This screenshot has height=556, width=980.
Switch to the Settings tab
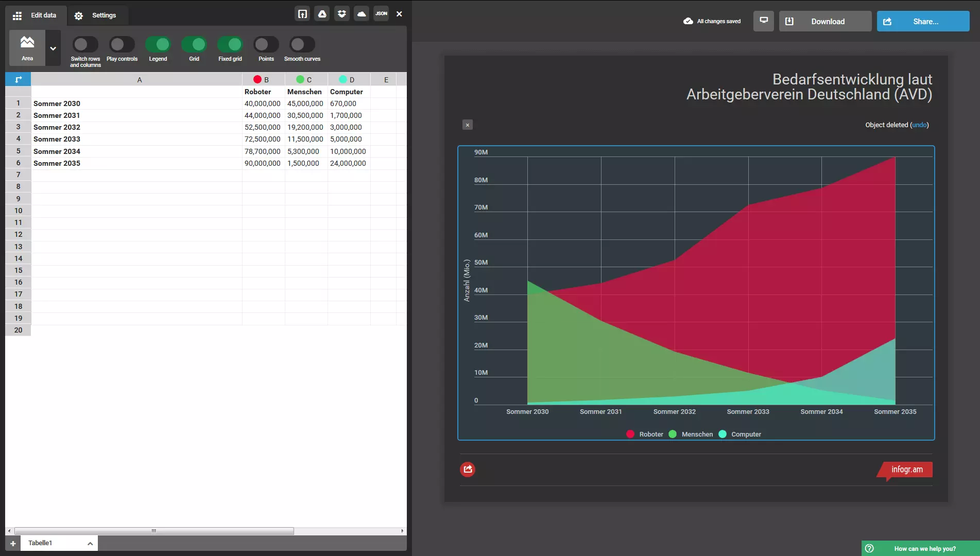pos(97,15)
